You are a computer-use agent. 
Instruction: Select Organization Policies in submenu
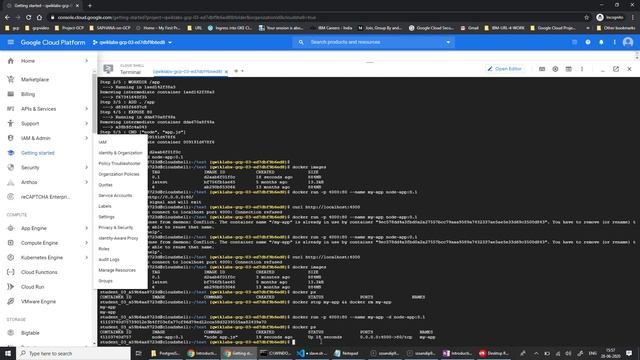click(x=119, y=174)
